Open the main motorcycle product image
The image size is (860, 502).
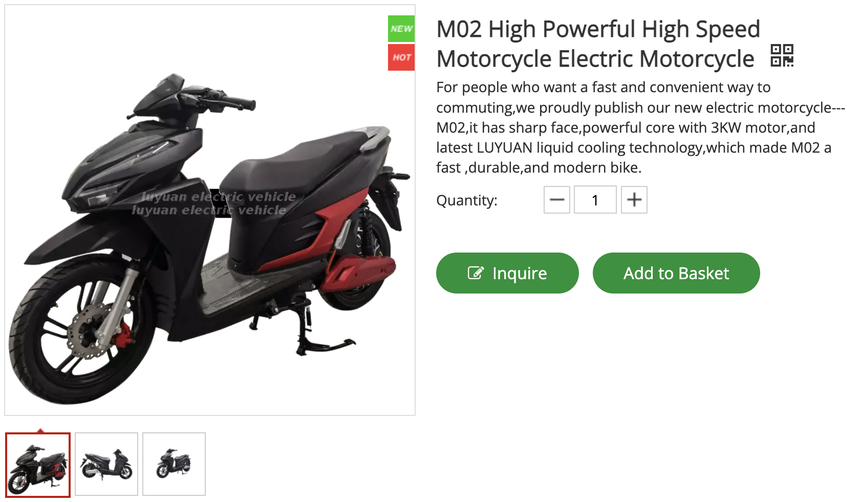tap(210, 210)
